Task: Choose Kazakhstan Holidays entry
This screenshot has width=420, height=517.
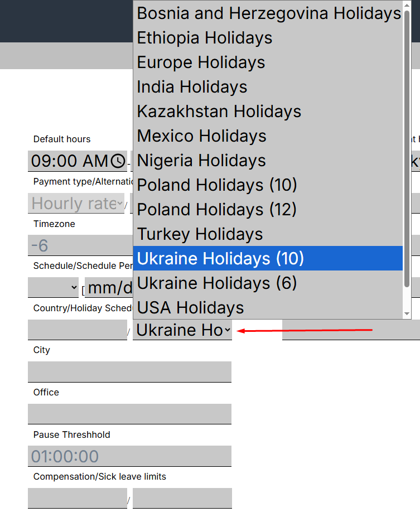Action: pos(219,112)
